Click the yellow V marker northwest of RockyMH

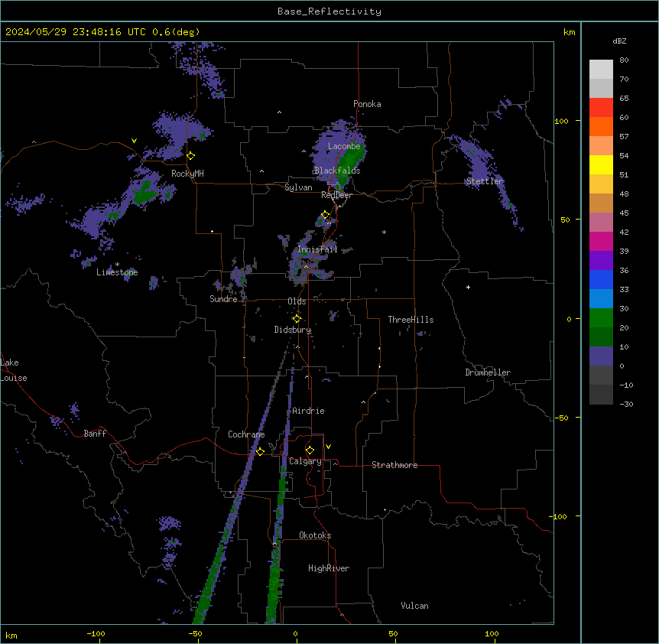coord(134,141)
